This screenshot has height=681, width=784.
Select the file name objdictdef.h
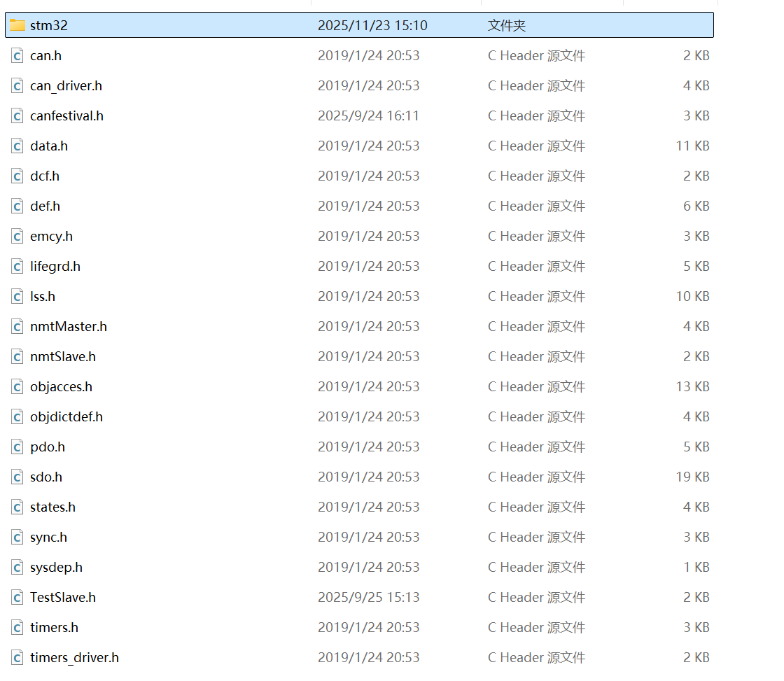point(66,417)
